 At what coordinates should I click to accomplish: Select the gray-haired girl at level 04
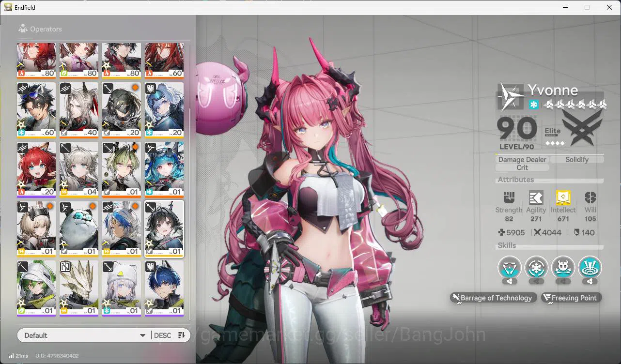(x=79, y=169)
